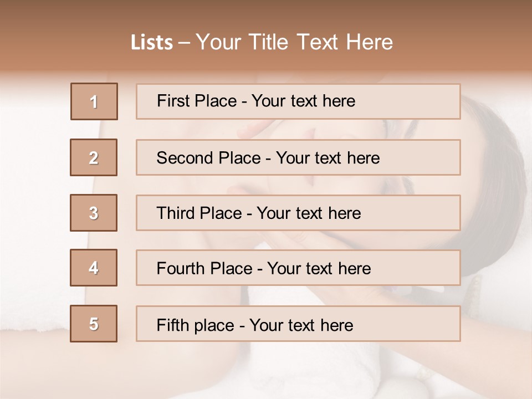Click the bold word Lists in title
532x399 pixels.
(152, 43)
